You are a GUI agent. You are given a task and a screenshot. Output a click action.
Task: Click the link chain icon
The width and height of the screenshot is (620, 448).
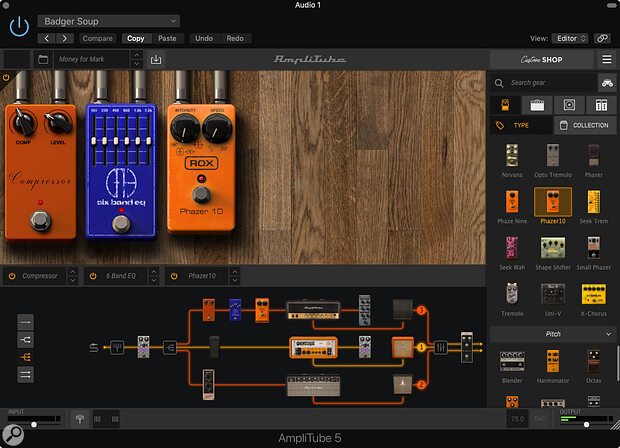point(602,38)
